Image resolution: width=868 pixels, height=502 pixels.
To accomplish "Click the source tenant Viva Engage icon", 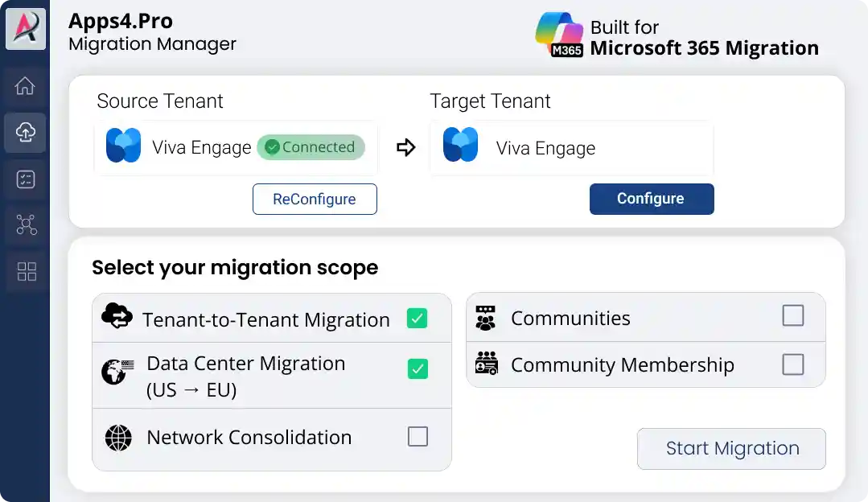I will click(123, 145).
